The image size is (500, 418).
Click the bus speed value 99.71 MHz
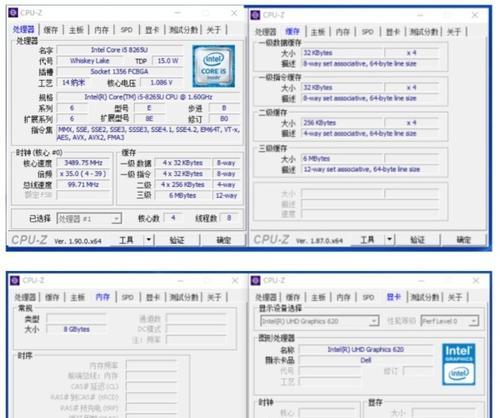pos(83,185)
